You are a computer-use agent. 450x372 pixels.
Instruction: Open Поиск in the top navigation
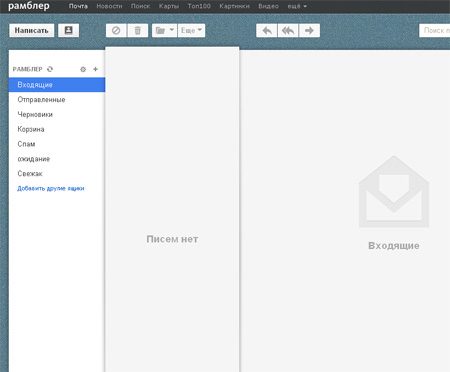click(x=140, y=6)
